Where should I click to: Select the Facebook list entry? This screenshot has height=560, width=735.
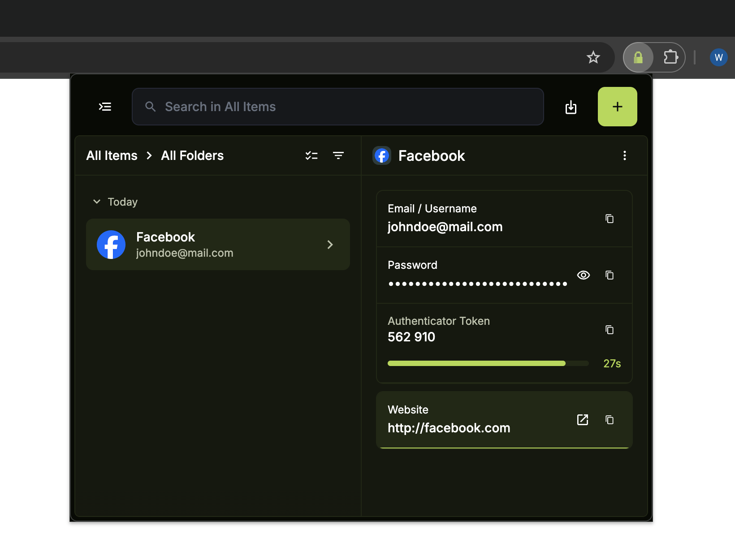(x=218, y=245)
